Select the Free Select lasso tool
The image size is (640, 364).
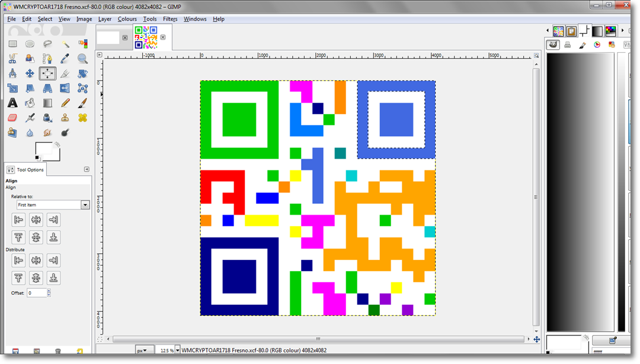coord(47,44)
